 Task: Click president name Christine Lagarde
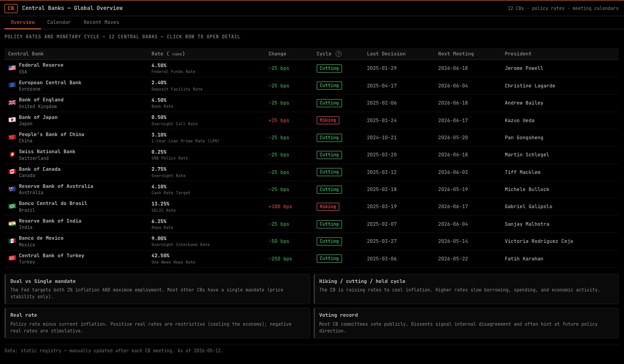[x=530, y=86]
